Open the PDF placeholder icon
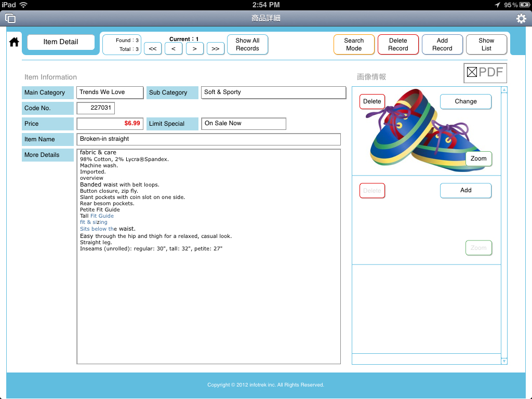Image resolution: width=532 pixels, height=399 pixels. [485, 73]
